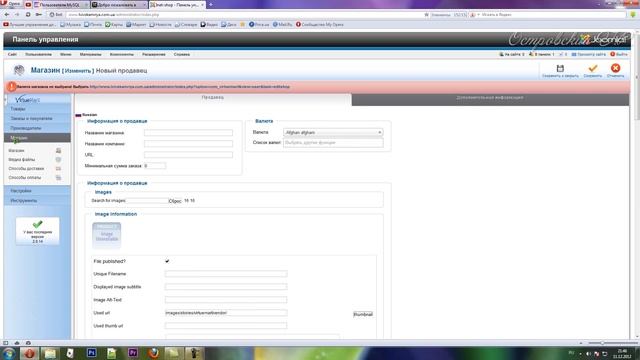Click View site icon in Joomla top bar
Viewport: 640px width, 360px height.
574,54
